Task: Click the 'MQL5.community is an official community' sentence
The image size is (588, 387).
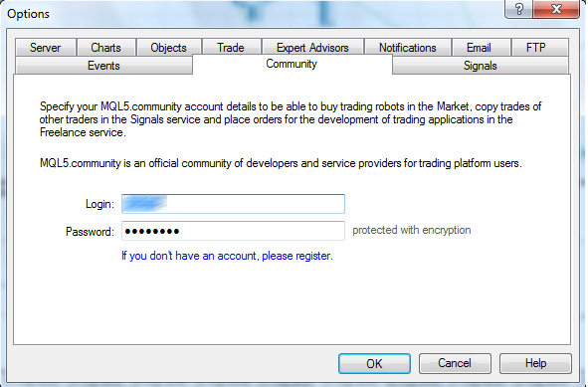Action: 281,163
